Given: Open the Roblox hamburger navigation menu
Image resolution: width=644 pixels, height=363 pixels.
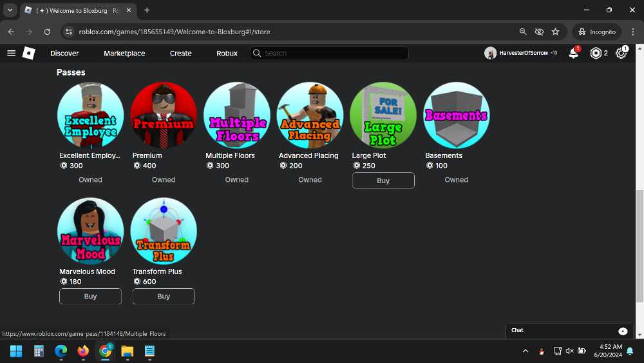Looking at the screenshot, I should (x=12, y=53).
